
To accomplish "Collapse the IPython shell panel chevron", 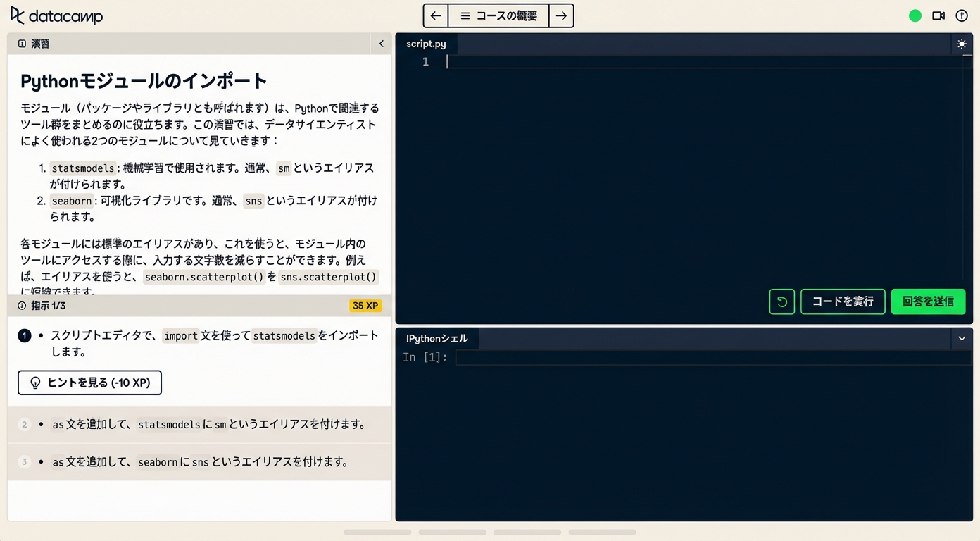I will point(962,339).
